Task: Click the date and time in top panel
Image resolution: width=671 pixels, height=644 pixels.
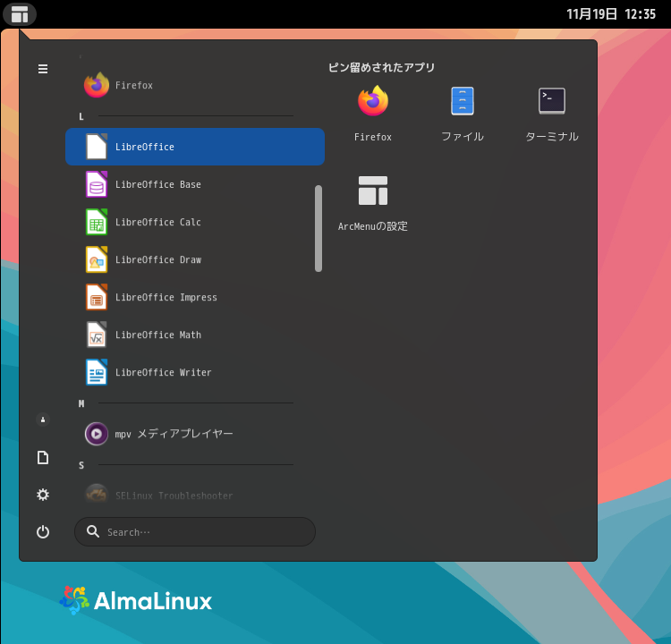Action: pos(611,14)
